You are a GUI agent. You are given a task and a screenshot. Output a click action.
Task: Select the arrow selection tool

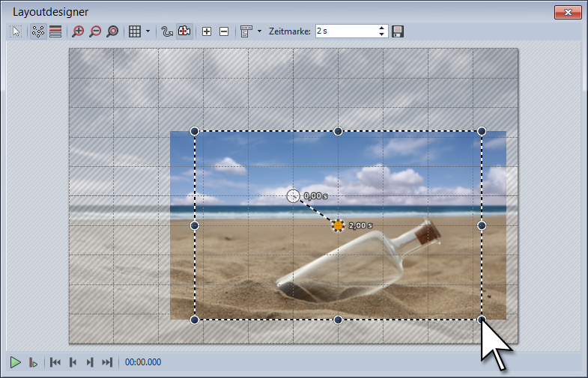coord(16,31)
